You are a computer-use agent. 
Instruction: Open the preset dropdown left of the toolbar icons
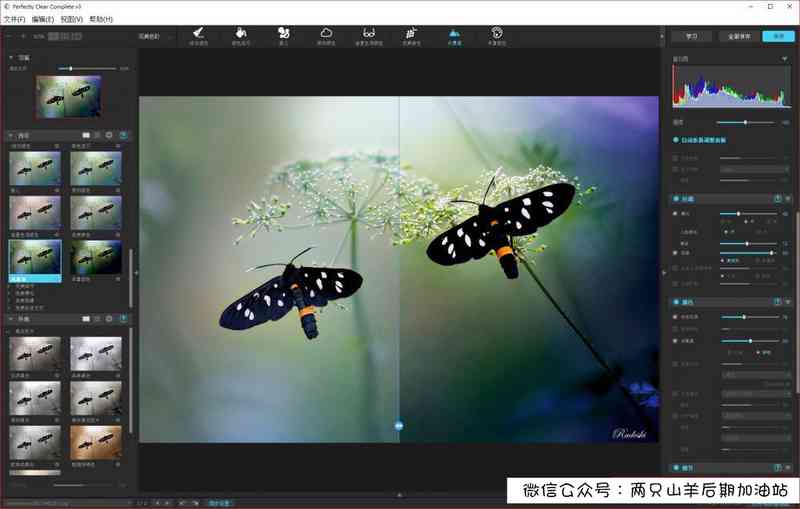(155, 36)
